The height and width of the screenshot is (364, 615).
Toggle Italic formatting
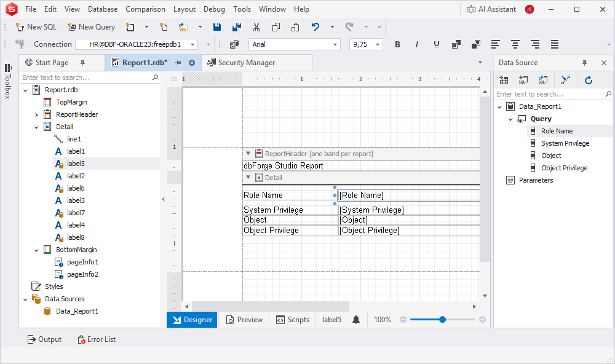pos(417,44)
